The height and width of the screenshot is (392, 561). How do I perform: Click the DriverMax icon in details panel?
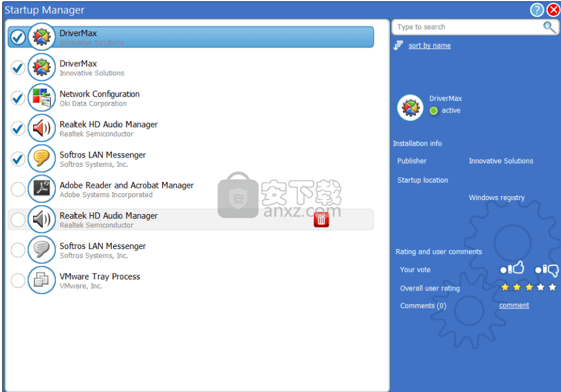coord(410,108)
